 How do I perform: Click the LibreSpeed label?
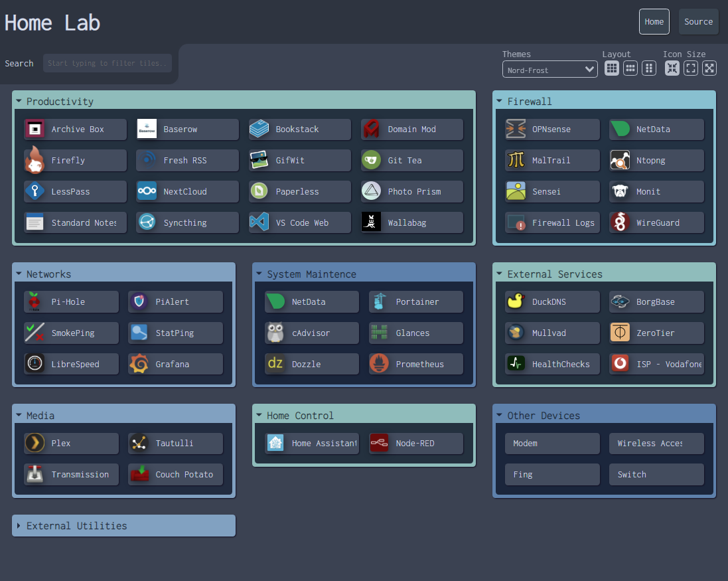(x=75, y=364)
